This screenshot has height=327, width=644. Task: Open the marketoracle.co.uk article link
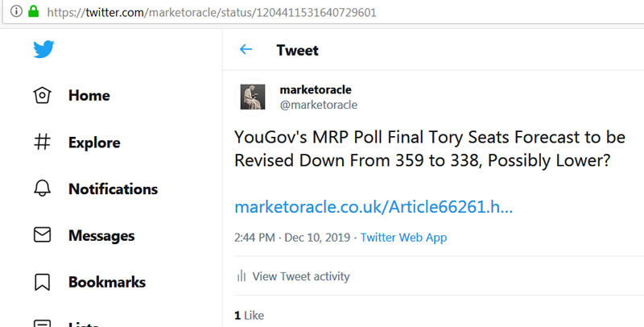[x=374, y=207]
